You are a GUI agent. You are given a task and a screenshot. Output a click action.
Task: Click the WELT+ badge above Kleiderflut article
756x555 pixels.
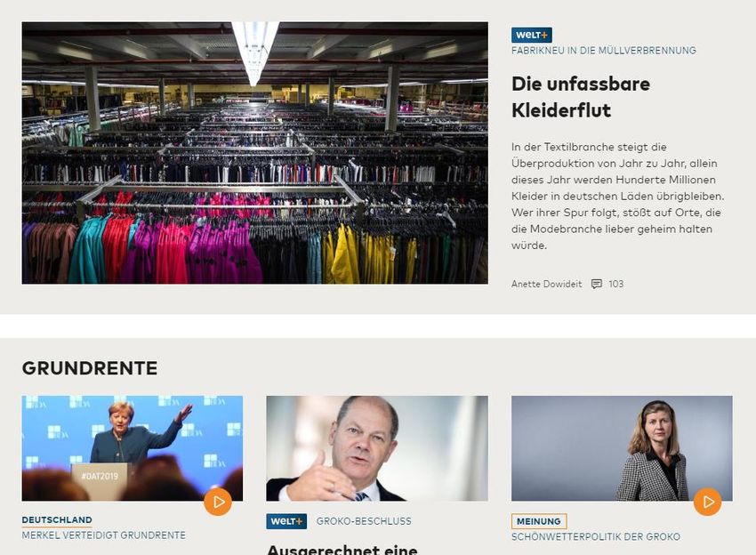[531, 35]
